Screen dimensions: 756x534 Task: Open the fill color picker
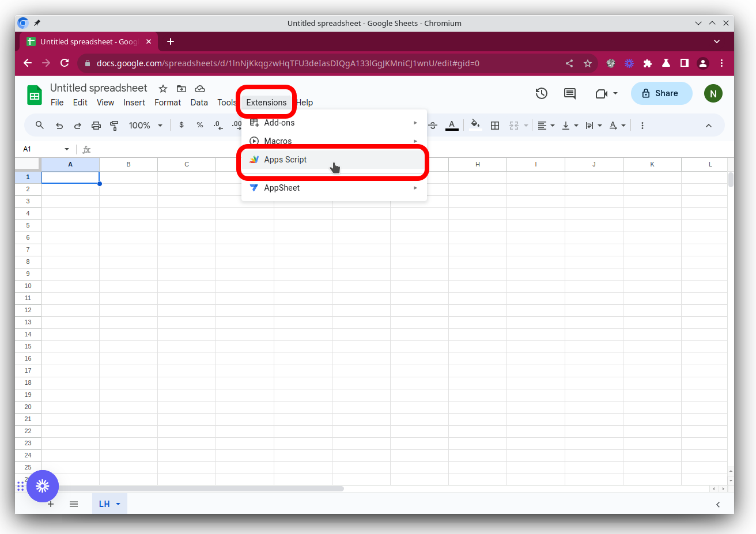pos(475,125)
